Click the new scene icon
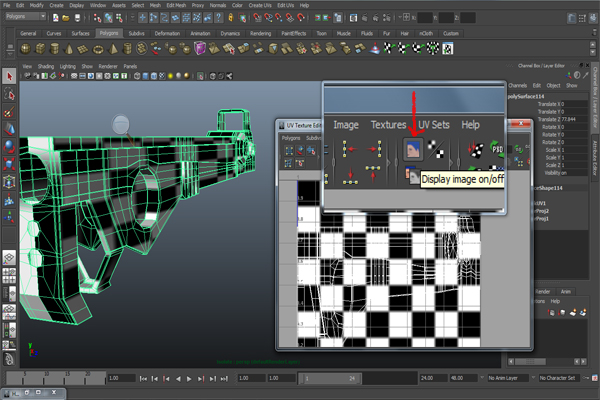600x400 pixels. pyautogui.click(x=55, y=18)
